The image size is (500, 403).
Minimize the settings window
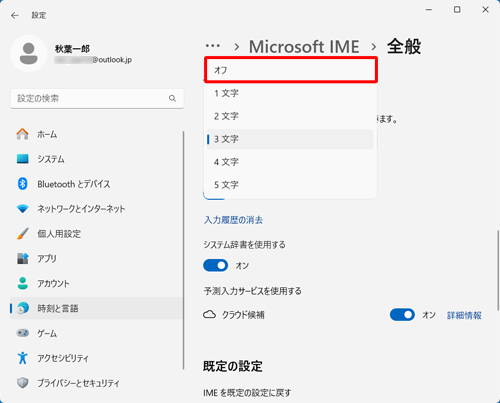click(x=429, y=10)
